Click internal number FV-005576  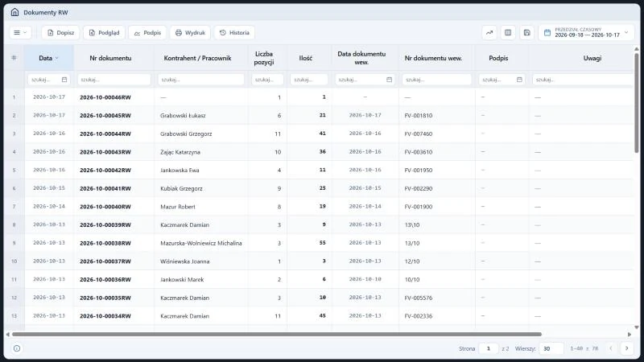419,298
